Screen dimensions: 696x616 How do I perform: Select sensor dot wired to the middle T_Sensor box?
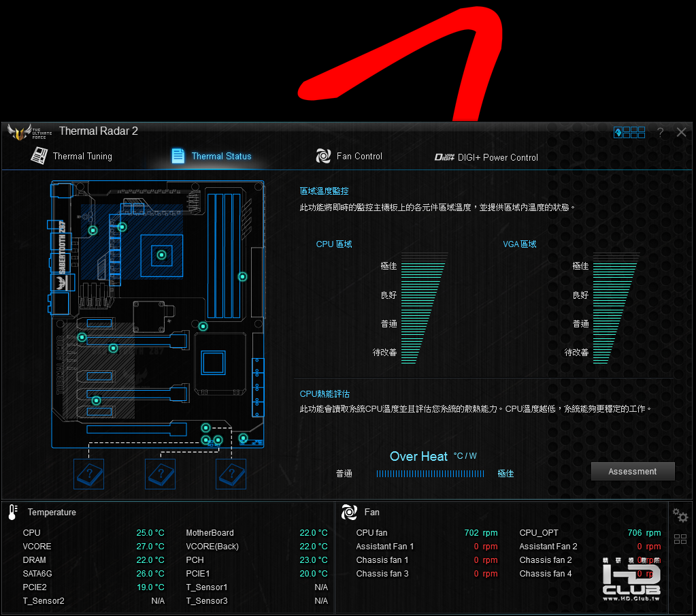[218, 440]
